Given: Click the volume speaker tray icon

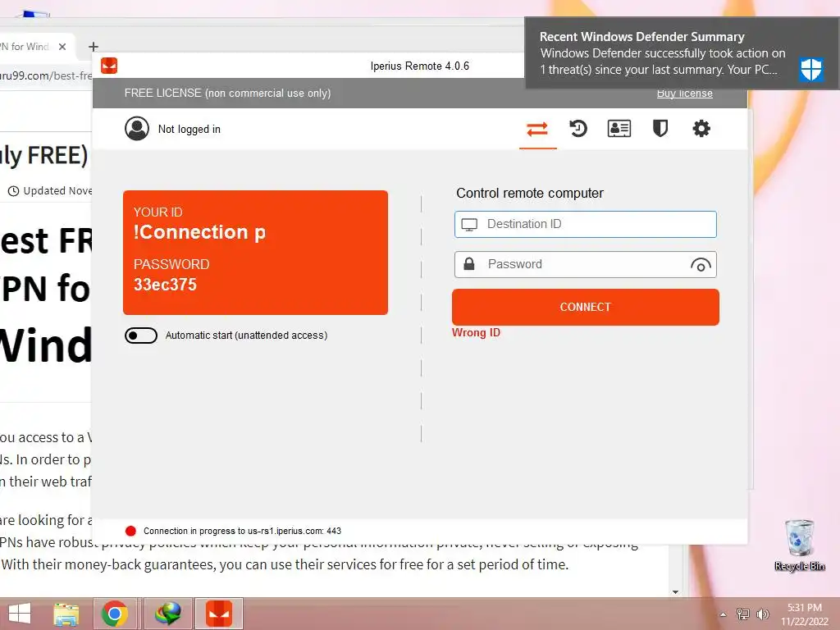Looking at the screenshot, I should click(x=762, y=614).
